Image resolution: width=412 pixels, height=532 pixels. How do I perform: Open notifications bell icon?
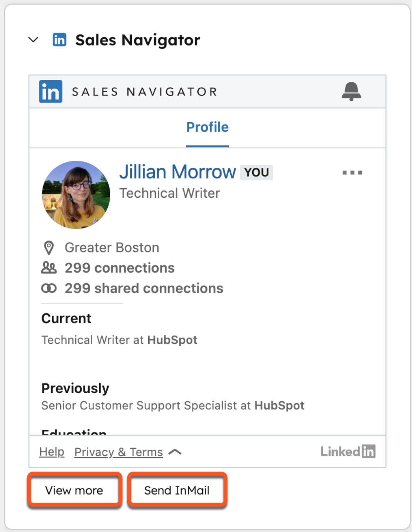351,91
